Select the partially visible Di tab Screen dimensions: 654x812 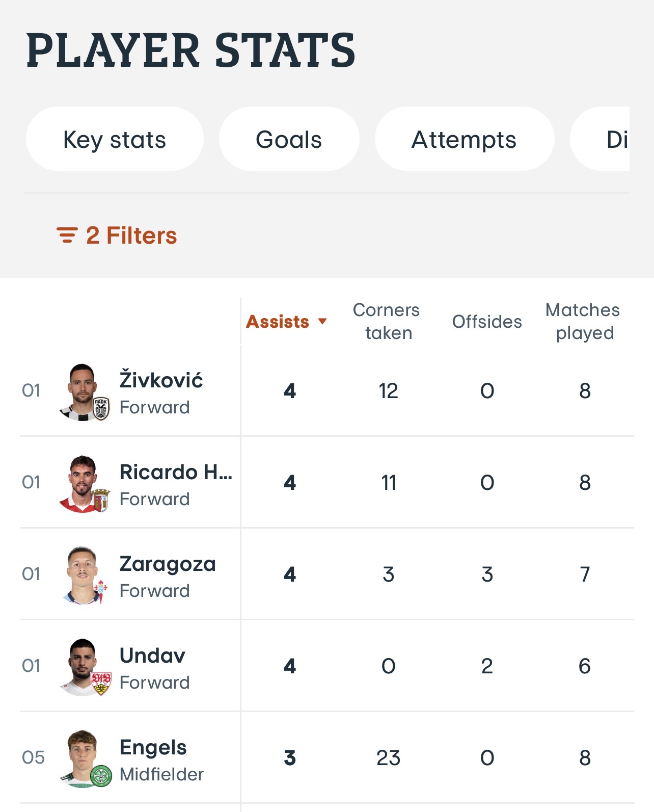coord(601,139)
